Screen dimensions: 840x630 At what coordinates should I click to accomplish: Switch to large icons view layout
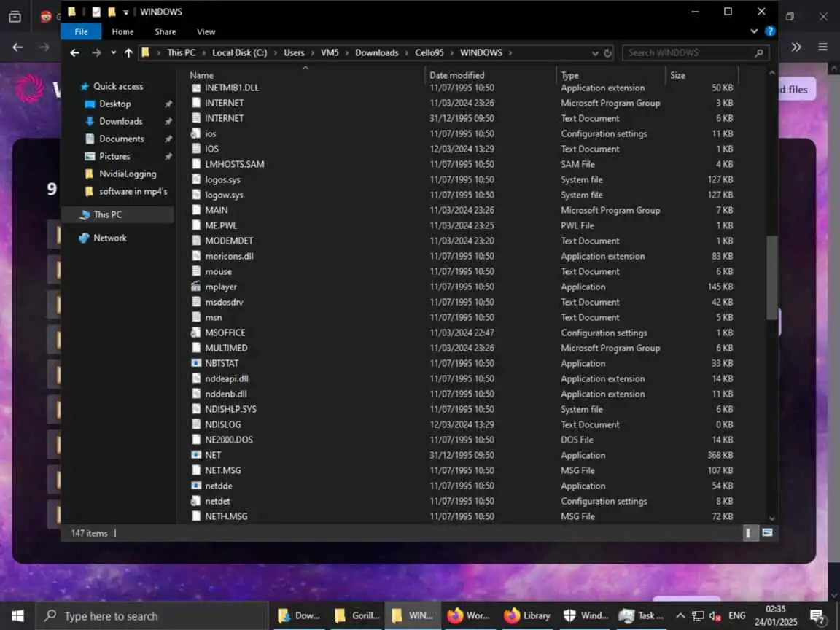(767, 532)
